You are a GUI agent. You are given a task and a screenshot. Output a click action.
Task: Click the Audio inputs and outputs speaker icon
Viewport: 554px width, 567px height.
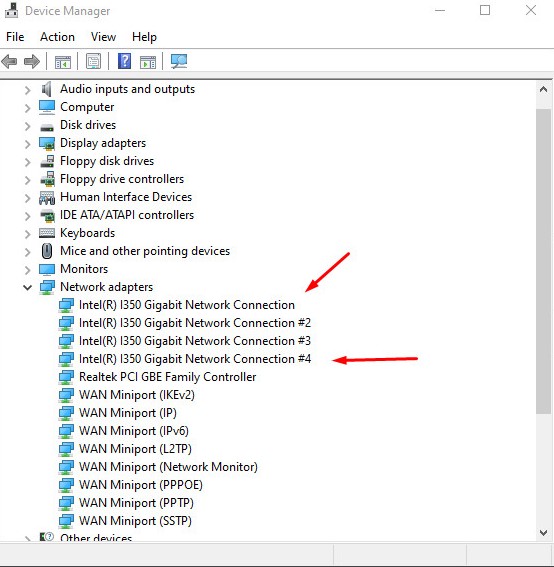47,89
